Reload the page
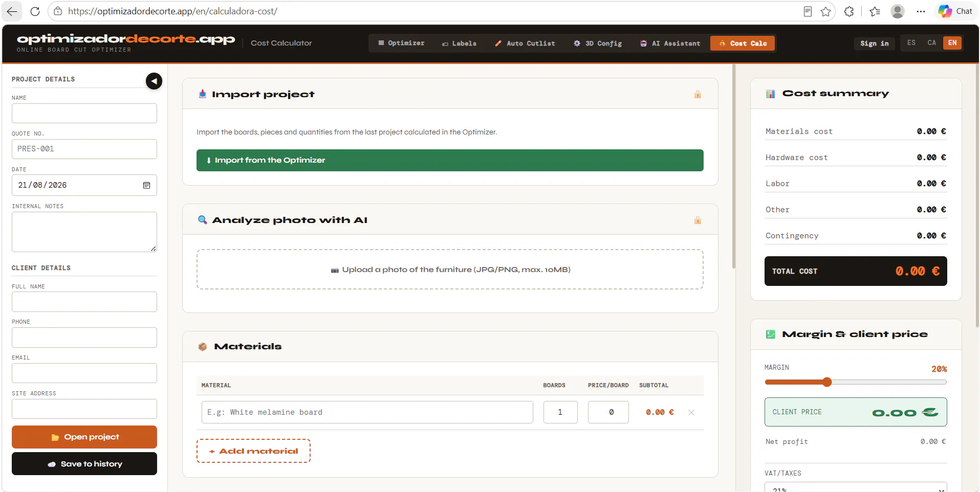Image resolution: width=980 pixels, height=492 pixels. pos(35,11)
